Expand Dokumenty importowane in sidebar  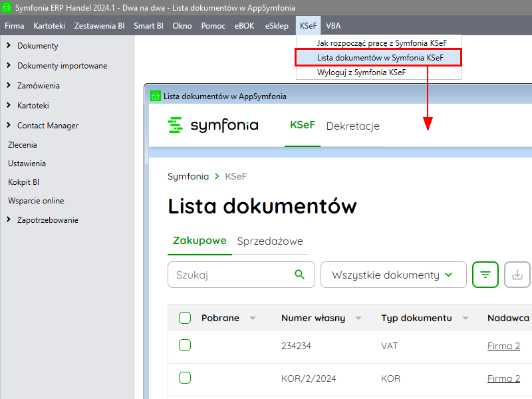click(9, 65)
